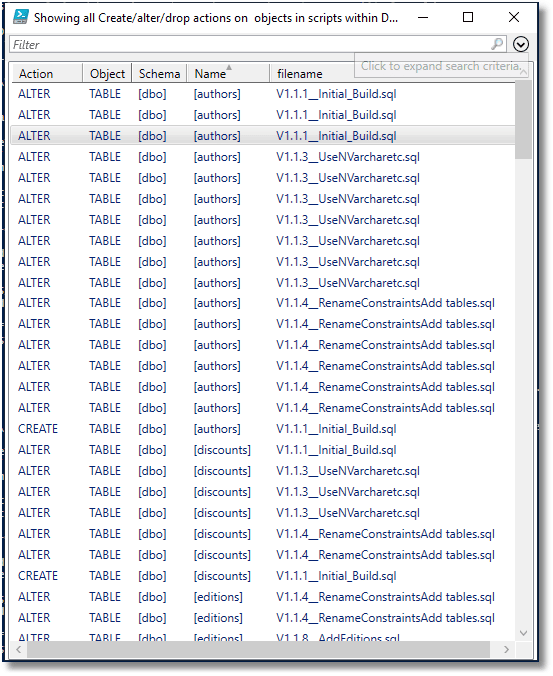Screen dimensions: 553x676
Task: Select the highlighted ALTER [authors] row
Action: click(x=262, y=136)
